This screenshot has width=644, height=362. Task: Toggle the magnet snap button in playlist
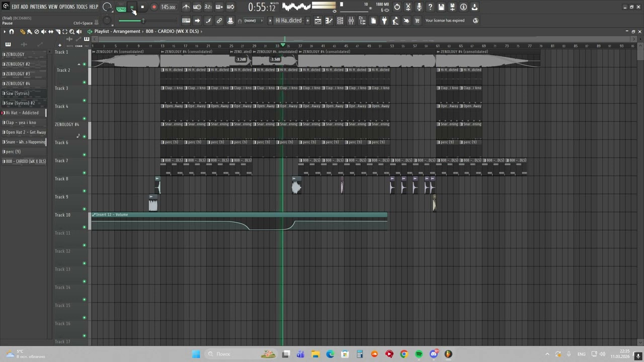click(x=12, y=32)
